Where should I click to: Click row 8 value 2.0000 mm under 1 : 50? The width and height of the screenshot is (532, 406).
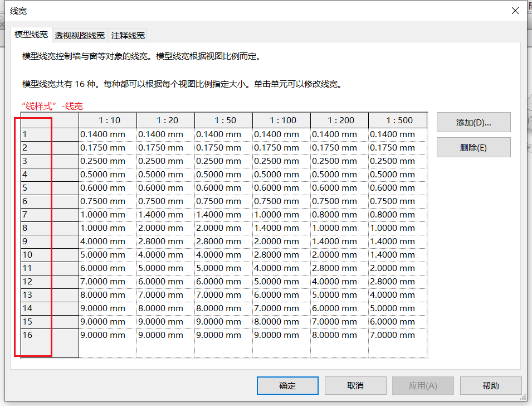pos(223,228)
